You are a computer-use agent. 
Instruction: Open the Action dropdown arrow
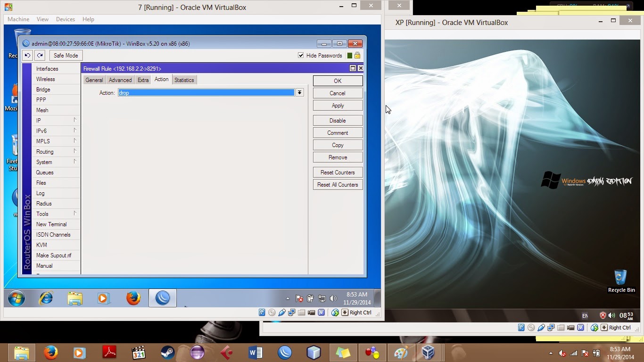[x=299, y=93]
